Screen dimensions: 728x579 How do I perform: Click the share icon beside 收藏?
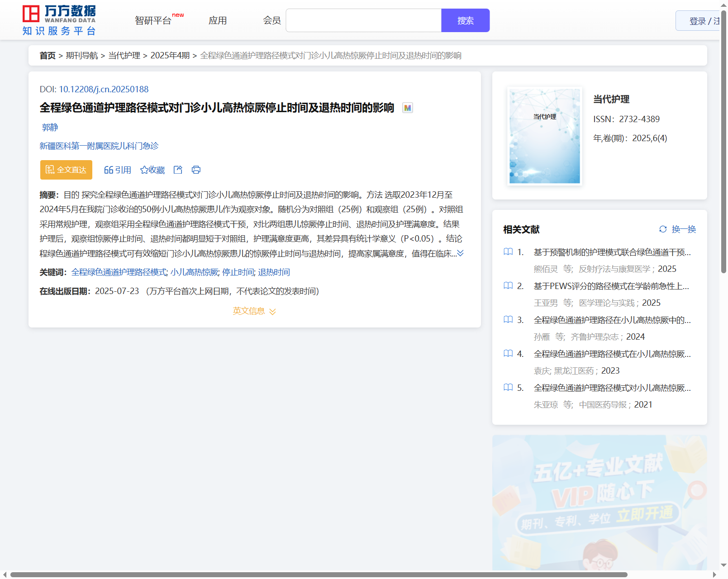click(178, 170)
